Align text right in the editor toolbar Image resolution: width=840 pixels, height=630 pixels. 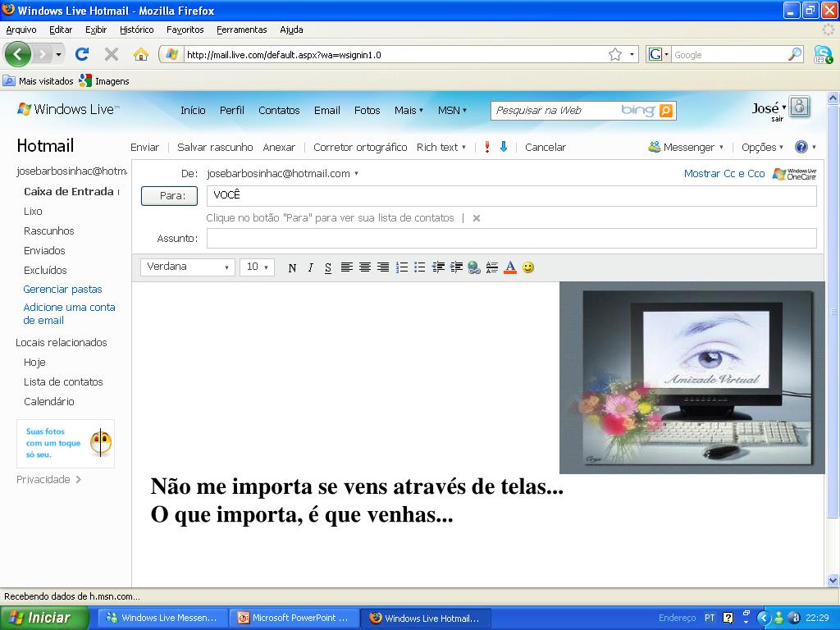coord(383,267)
